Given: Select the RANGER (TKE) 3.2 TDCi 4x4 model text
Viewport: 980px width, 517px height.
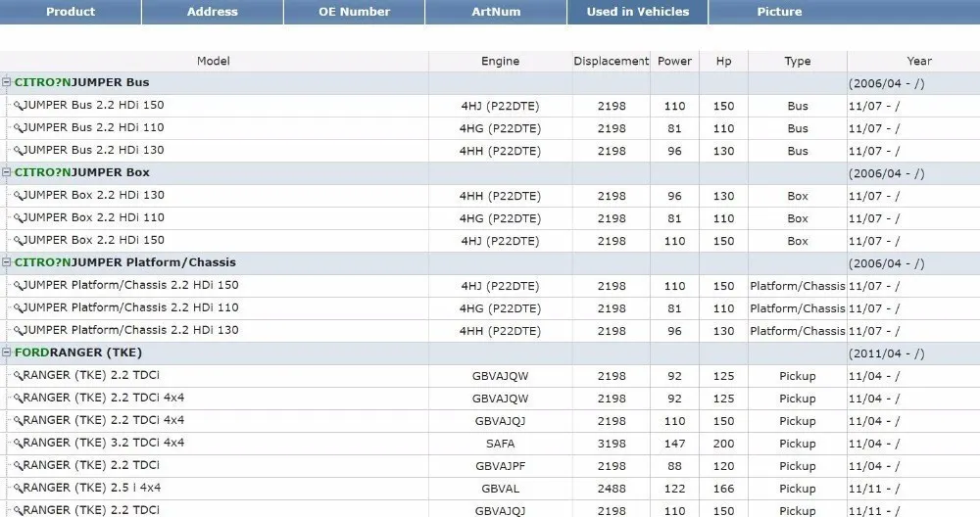Looking at the screenshot, I should click(104, 442).
